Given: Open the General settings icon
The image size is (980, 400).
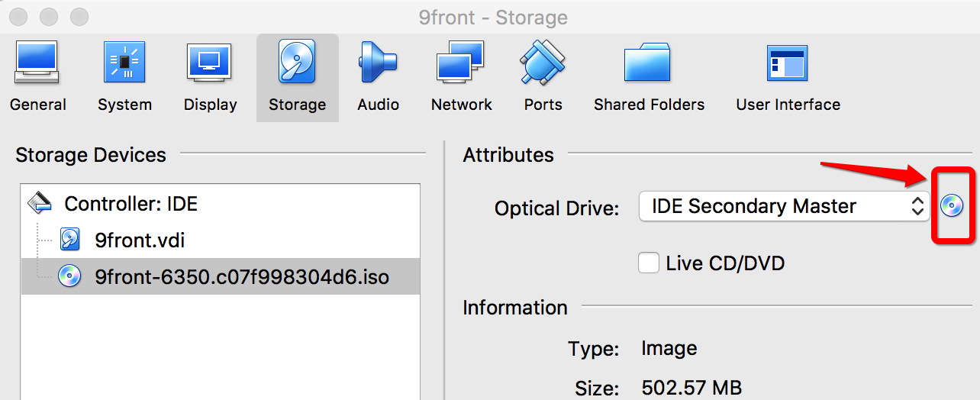Looking at the screenshot, I should (x=37, y=63).
